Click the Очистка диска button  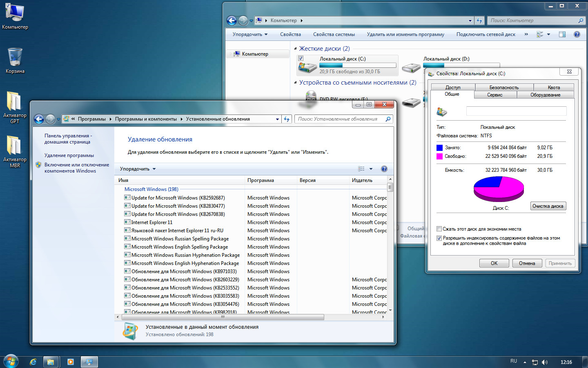(x=548, y=206)
